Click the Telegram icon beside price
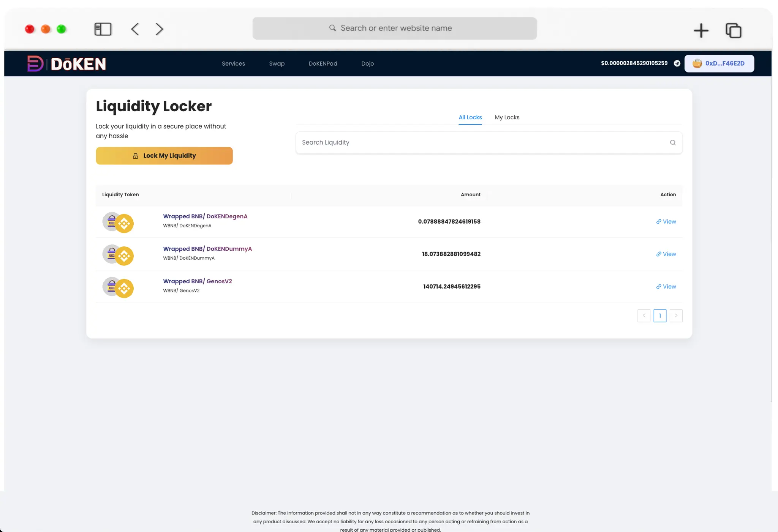This screenshot has height=532, width=778. [677, 63]
